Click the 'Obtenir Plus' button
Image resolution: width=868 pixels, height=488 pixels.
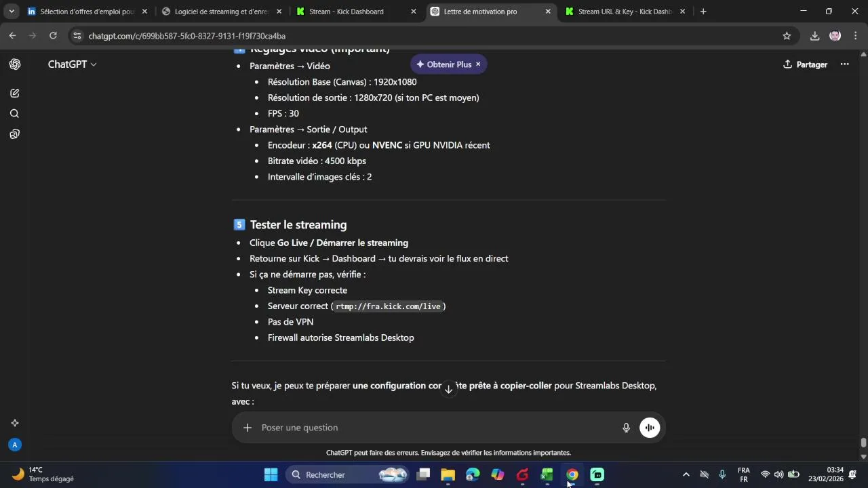(443, 64)
